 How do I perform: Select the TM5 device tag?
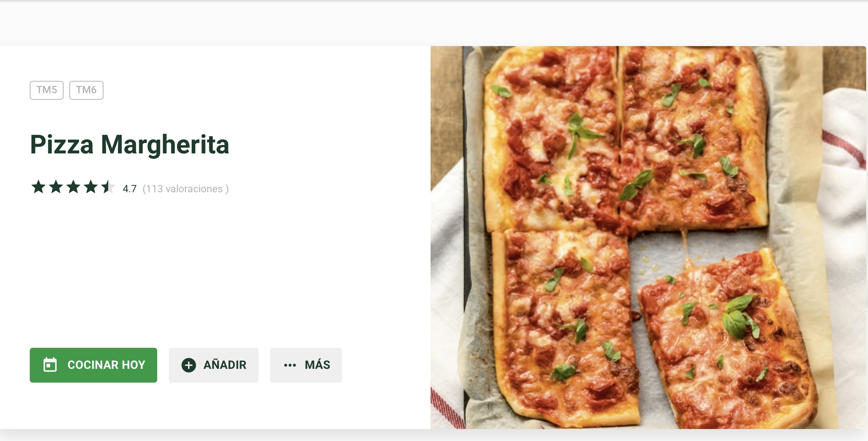(46, 90)
